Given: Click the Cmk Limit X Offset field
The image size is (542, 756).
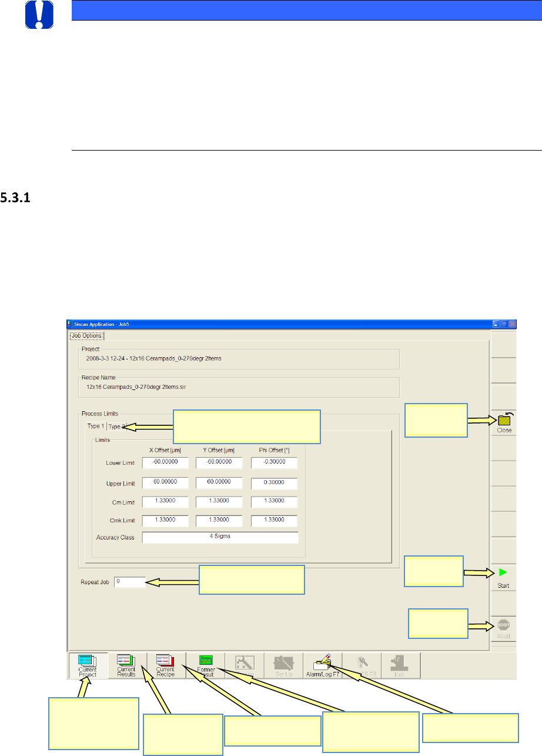Looking at the screenshot, I should pyautogui.click(x=165, y=521).
